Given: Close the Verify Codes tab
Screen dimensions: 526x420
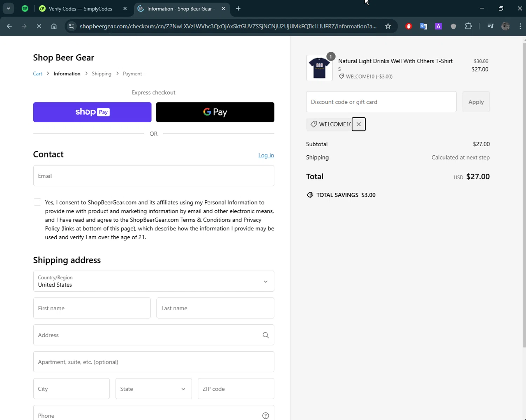Looking at the screenshot, I should point(125,9).
